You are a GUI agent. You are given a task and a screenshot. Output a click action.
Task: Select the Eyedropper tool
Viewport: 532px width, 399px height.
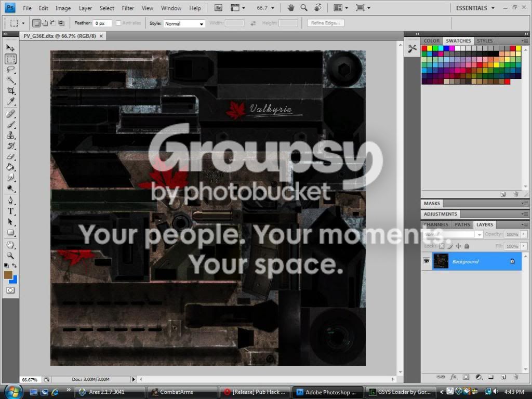click(10, 101)
